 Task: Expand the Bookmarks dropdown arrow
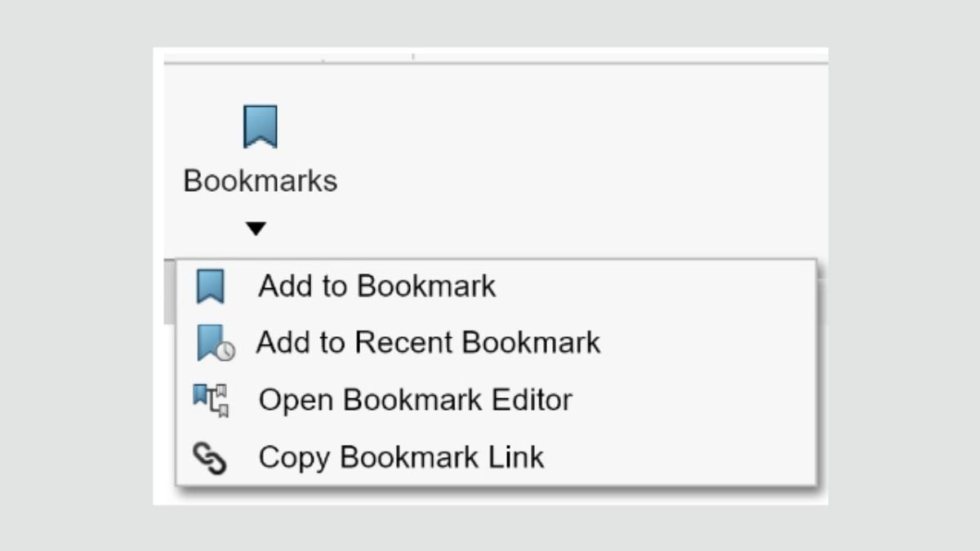(256, 229)
